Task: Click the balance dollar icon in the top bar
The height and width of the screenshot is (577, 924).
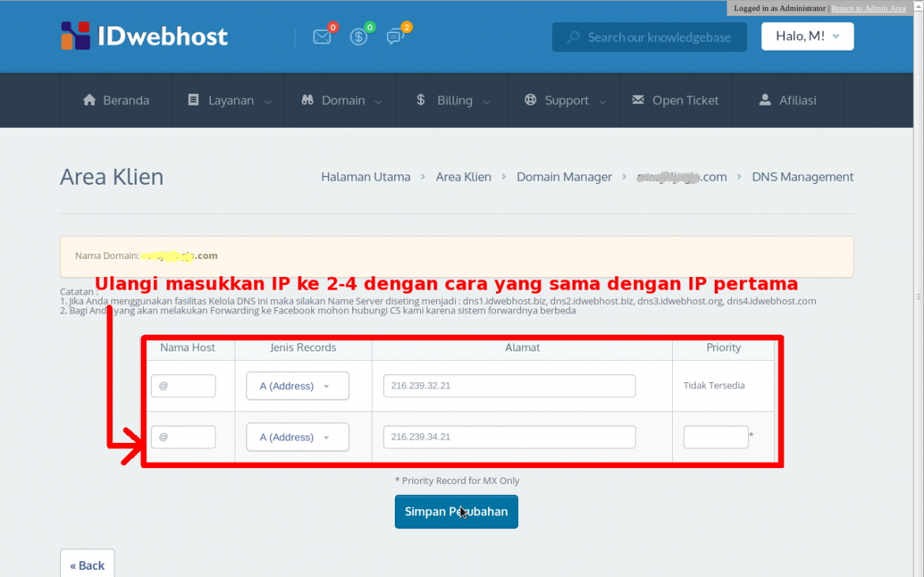Action: point(360,36)
